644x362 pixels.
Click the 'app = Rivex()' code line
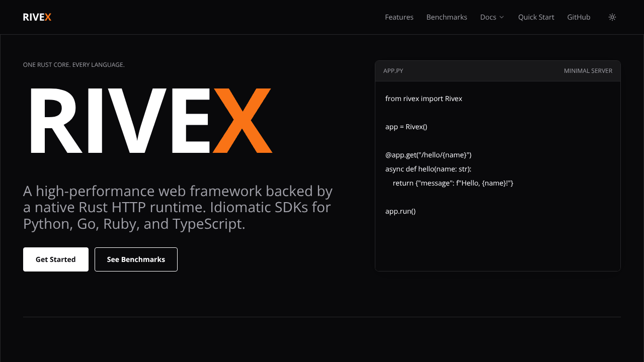406,127
